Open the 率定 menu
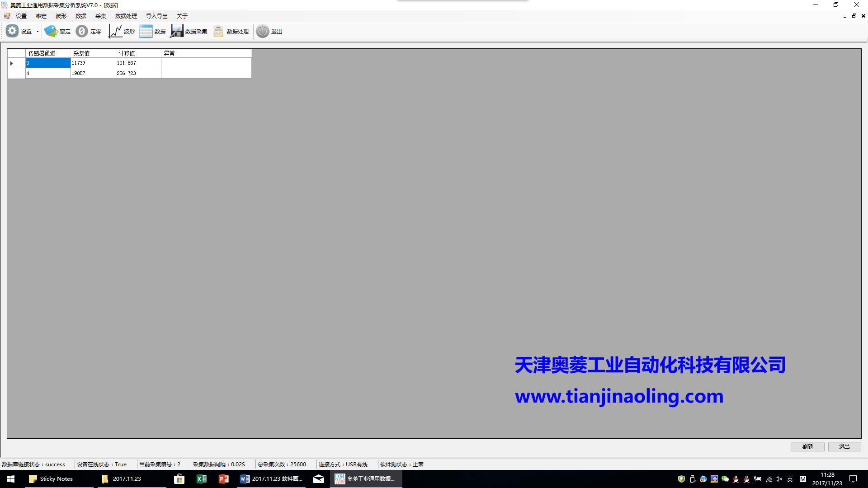 (x=41, y=16)
